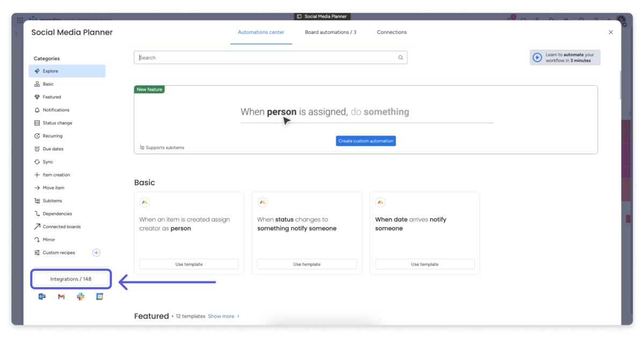Viewport: 644px width, 338px height.
Task: Focus the Search automations field
Action: (x=270, y=57)
